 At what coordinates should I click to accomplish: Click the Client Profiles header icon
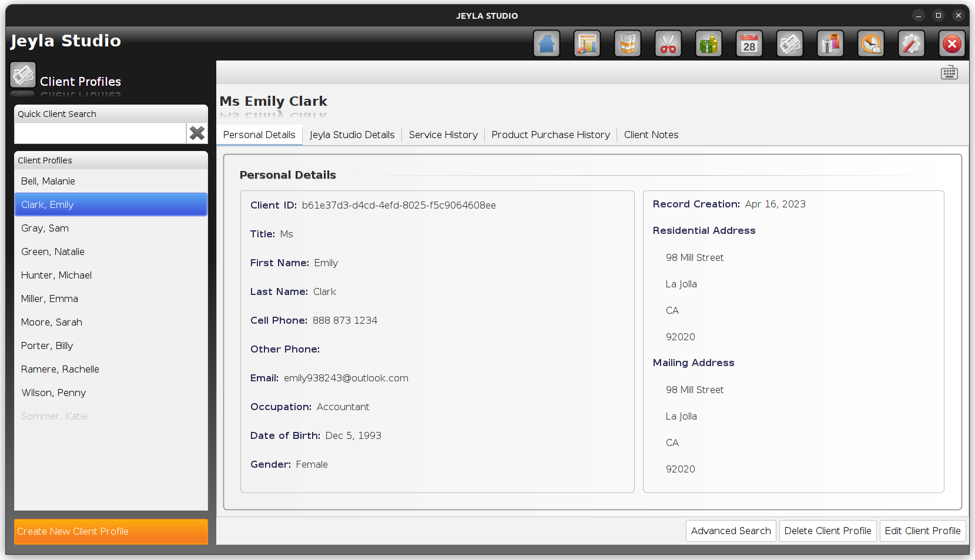[23, 75]
